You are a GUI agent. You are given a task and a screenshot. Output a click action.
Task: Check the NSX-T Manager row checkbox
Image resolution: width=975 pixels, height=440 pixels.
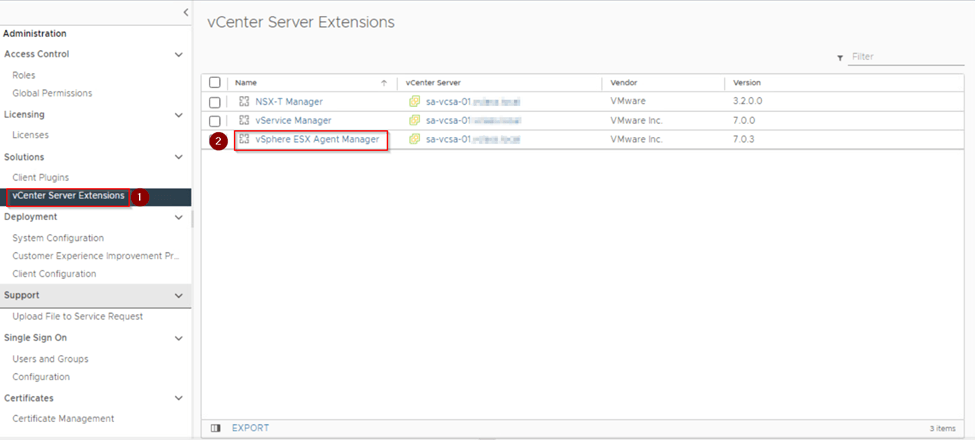(215, 102)
